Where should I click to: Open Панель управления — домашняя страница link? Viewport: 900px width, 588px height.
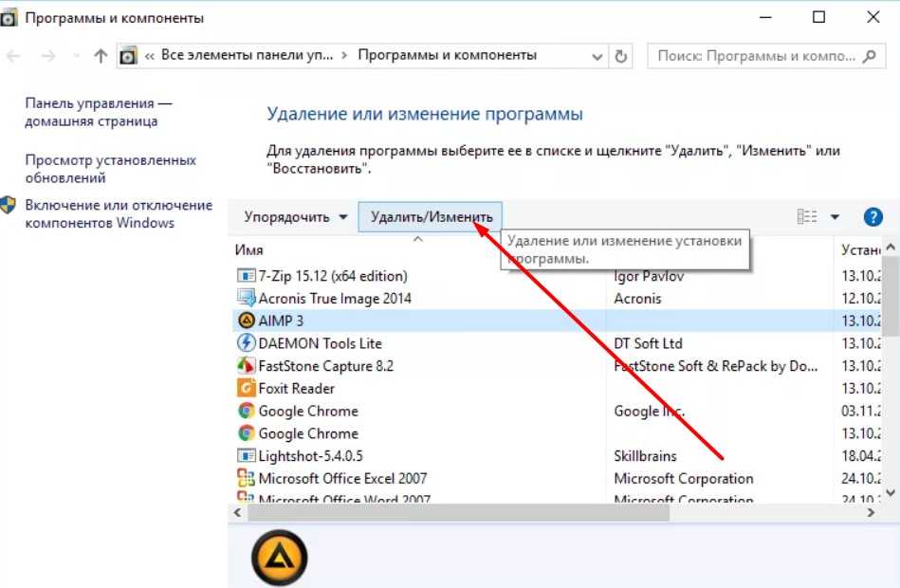[x=98, y=112]
